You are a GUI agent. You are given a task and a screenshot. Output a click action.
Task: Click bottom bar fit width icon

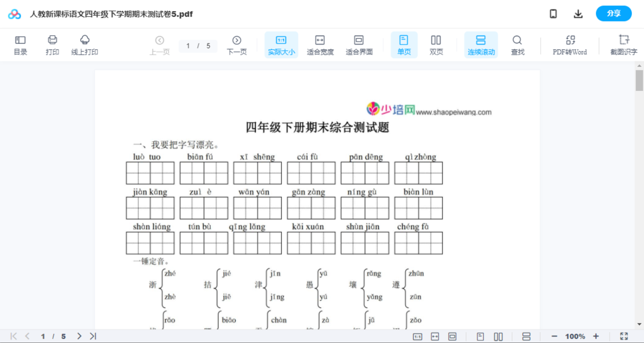[x=435, y=337]
